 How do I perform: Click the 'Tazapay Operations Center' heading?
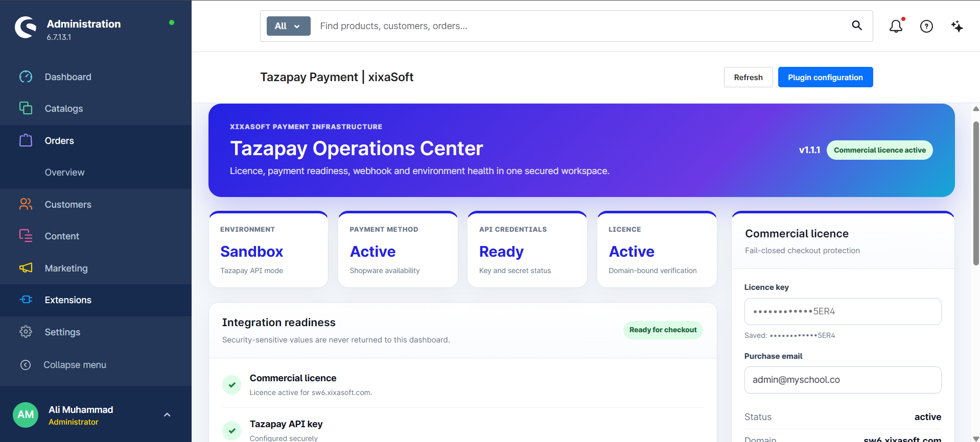coord(356,149)
